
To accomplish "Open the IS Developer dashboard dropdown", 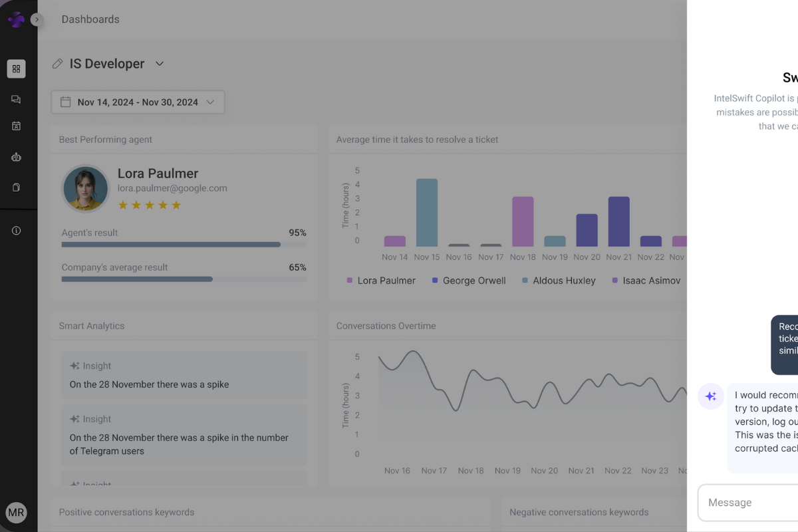I will (160, 64).
